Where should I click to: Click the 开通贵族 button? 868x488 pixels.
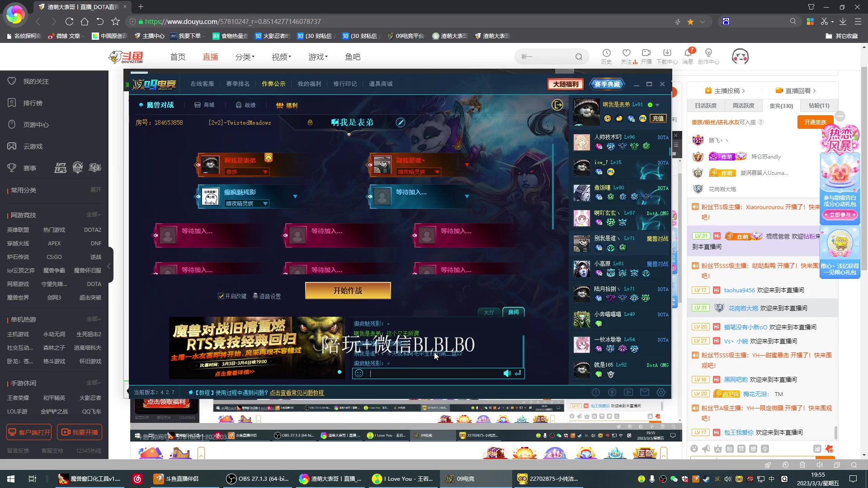[815, 122]
